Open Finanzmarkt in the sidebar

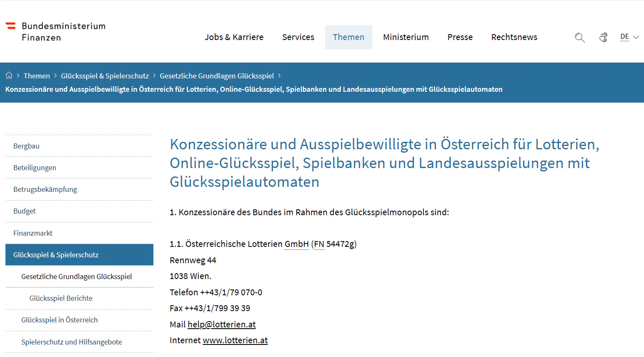79,233
